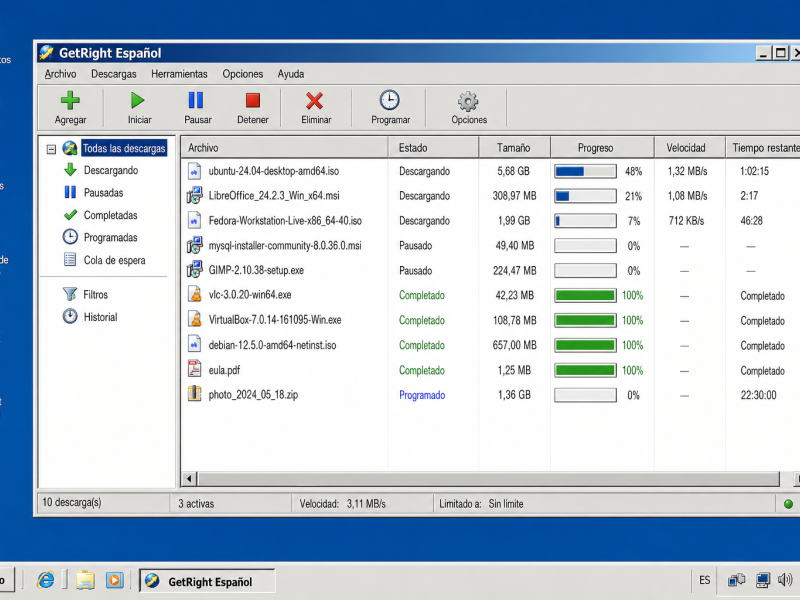Click the green status indicator in the status bar
The image size is (800, 600).
pos(788,504)
